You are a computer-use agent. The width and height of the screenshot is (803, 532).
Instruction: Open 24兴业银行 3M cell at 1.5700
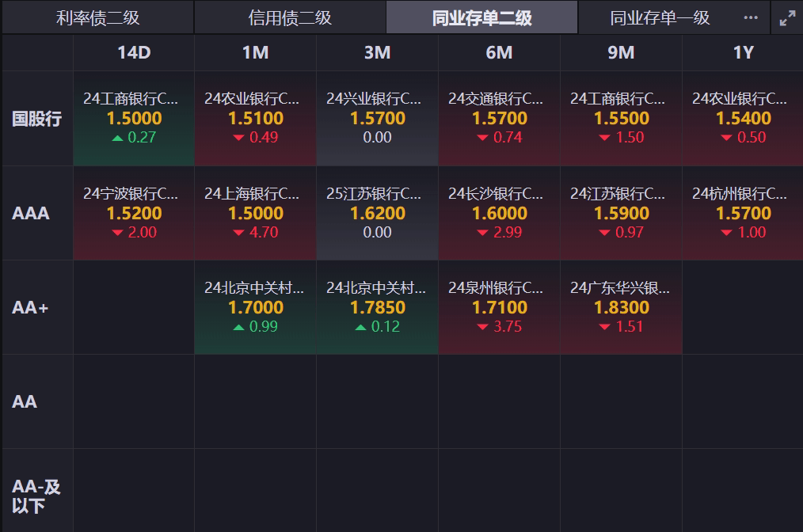pos(377,119)
